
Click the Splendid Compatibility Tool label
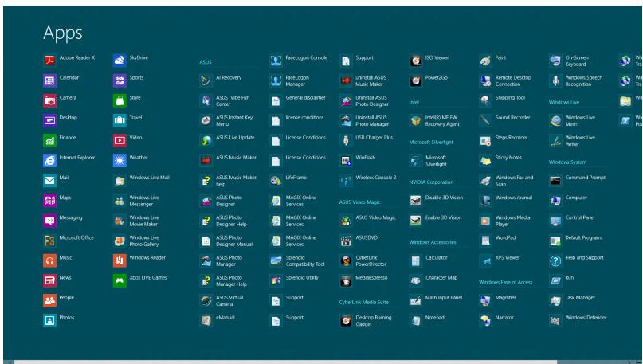[305, 260]
